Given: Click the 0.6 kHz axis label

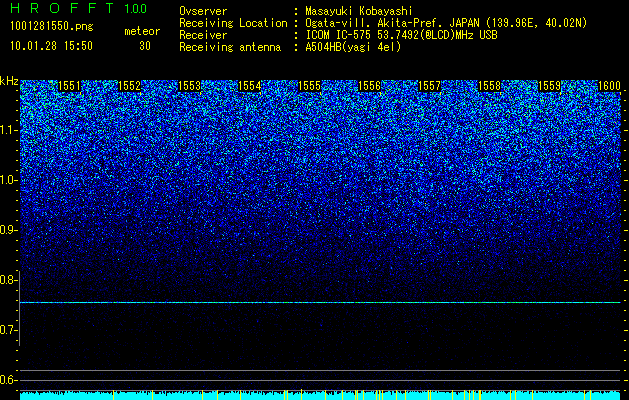Looking at the screenshot, I should click(x=8, y=380).
